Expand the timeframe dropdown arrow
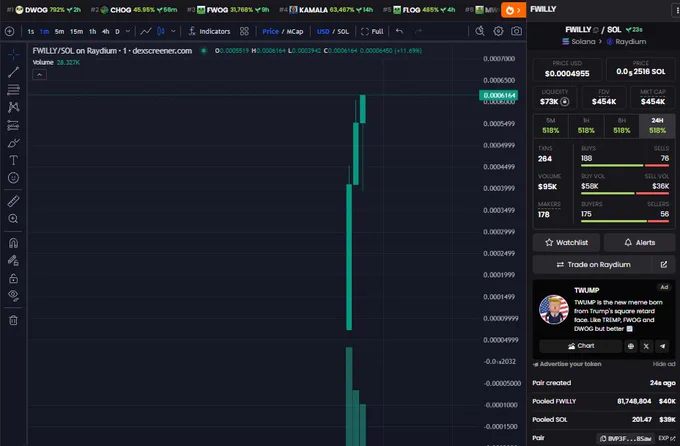The height and width of the screenshot is (446, 680). tap(128, 31)
